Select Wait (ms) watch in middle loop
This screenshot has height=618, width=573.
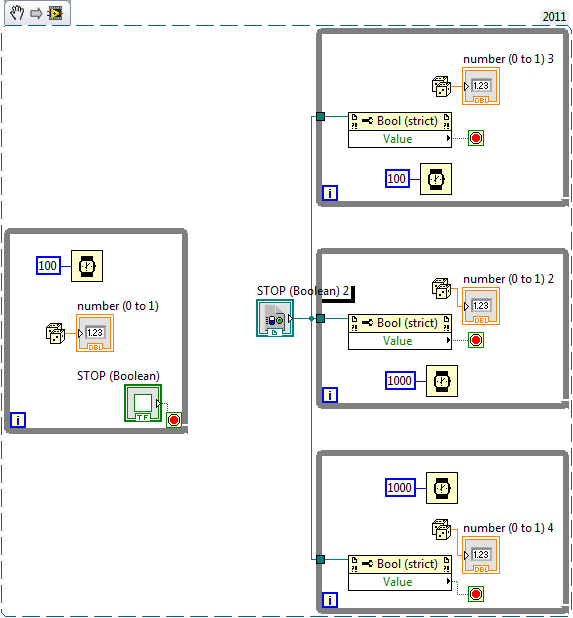coord(442,381)
